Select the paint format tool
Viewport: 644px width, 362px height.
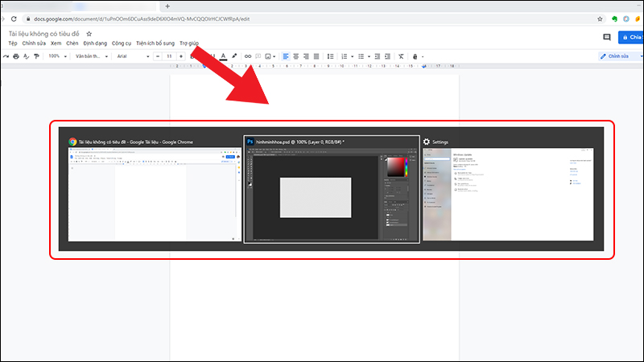[37, 56]
